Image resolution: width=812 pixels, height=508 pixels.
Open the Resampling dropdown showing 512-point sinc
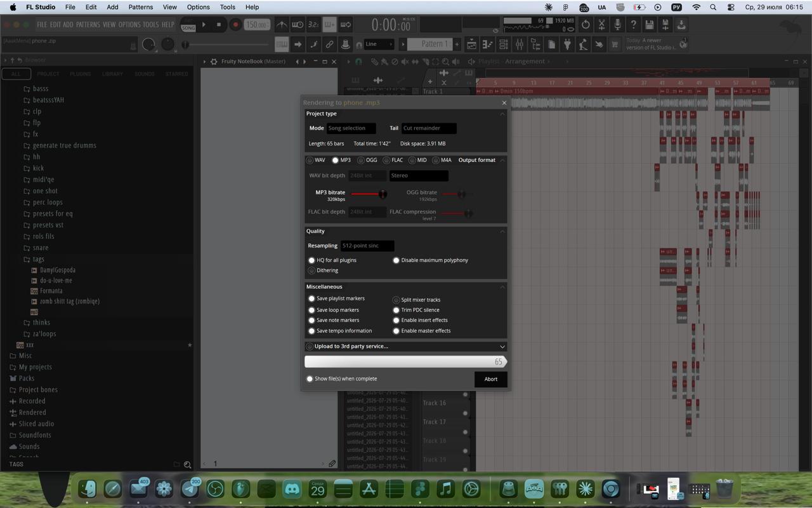pos(367,246)
